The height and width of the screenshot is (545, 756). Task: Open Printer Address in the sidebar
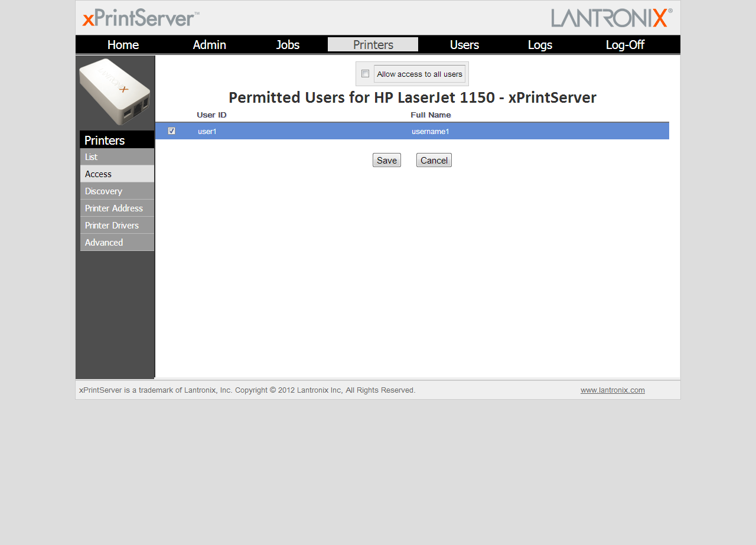pyautogui.click(x=117, y=208)
